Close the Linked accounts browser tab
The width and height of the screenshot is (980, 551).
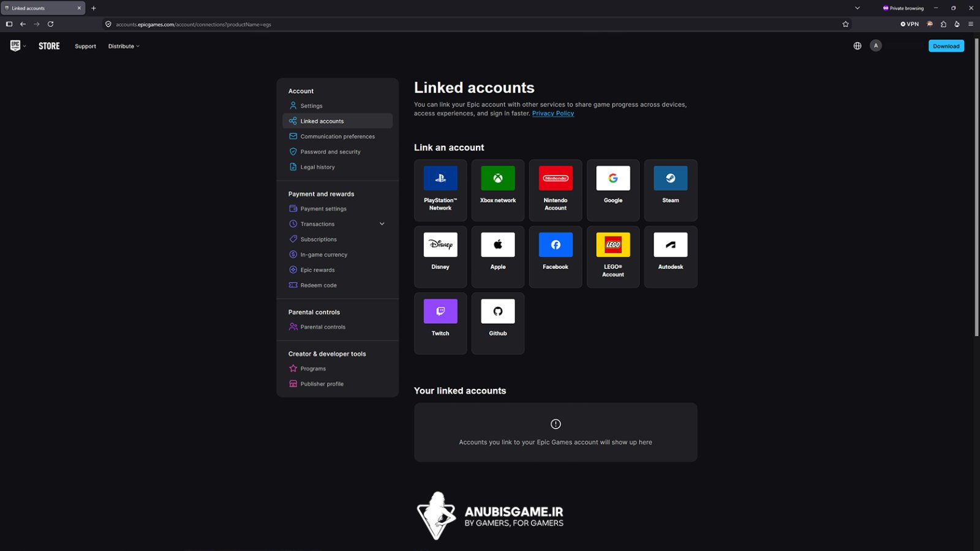click(x=79, y=8)
